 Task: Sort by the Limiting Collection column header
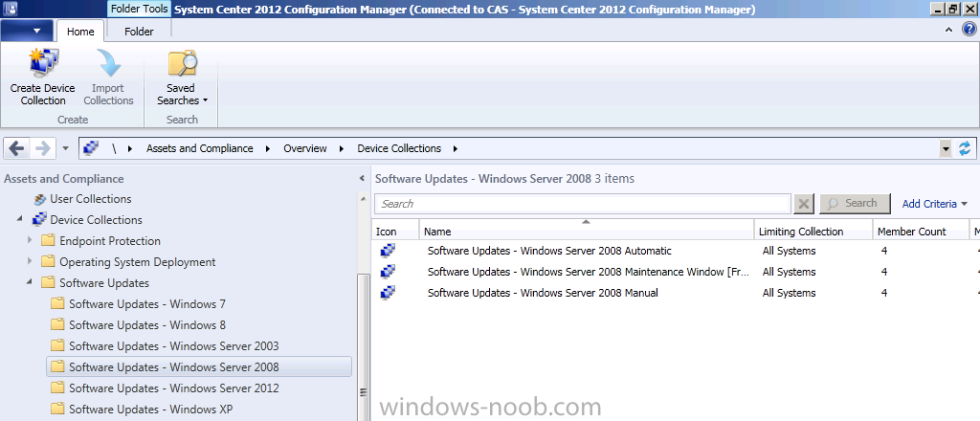point(813,232)
